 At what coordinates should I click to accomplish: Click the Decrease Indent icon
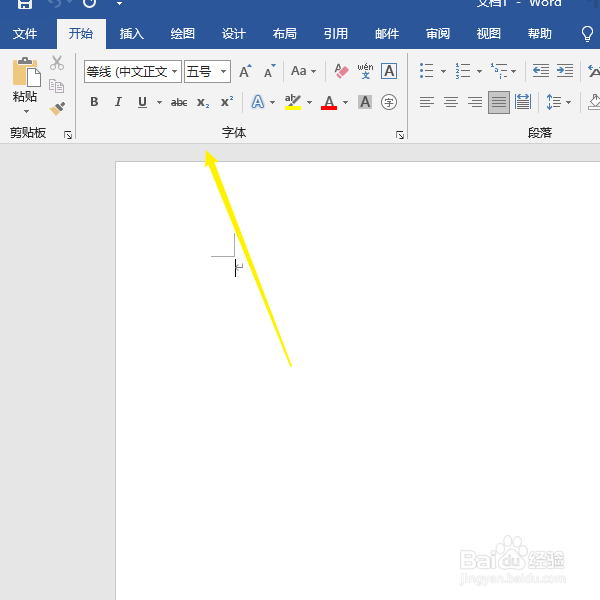click(541, 71)
